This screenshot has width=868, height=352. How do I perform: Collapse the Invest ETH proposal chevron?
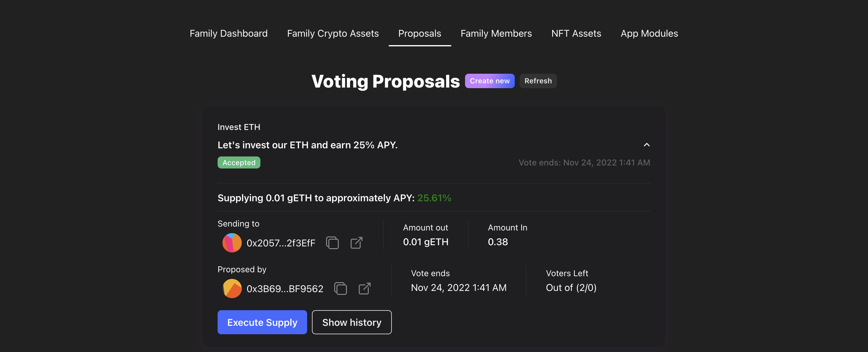[646, 145]
